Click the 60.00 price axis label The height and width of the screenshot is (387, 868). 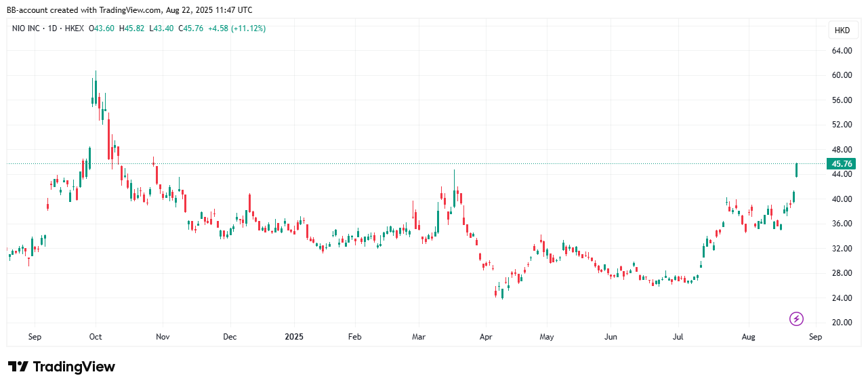pos(842,75)
